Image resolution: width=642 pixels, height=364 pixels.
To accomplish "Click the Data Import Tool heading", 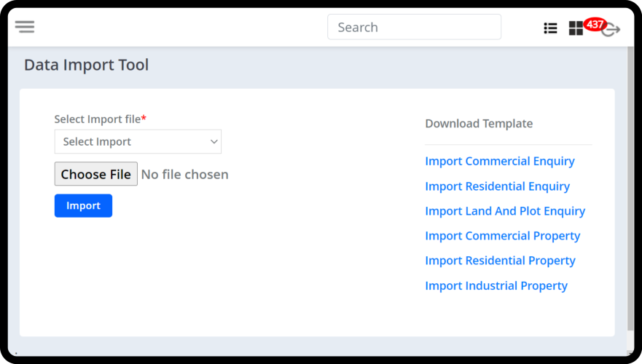I will click(86, 66).
